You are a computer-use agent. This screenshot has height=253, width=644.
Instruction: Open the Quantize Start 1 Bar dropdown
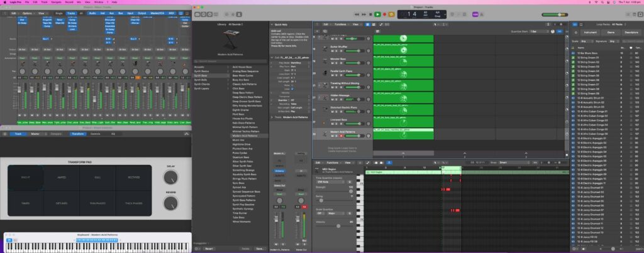[539, 31]
